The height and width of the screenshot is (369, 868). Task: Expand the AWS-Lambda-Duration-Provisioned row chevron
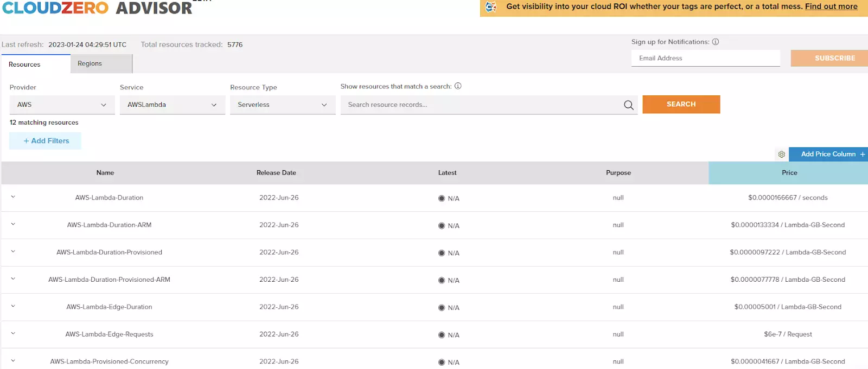click(13, 251)
